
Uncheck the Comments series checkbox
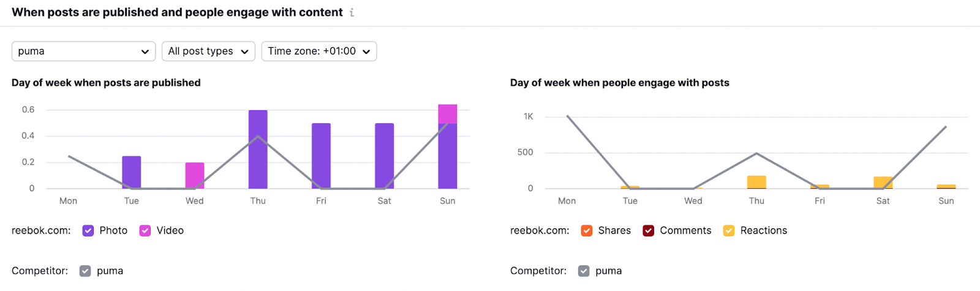[649, 231]
